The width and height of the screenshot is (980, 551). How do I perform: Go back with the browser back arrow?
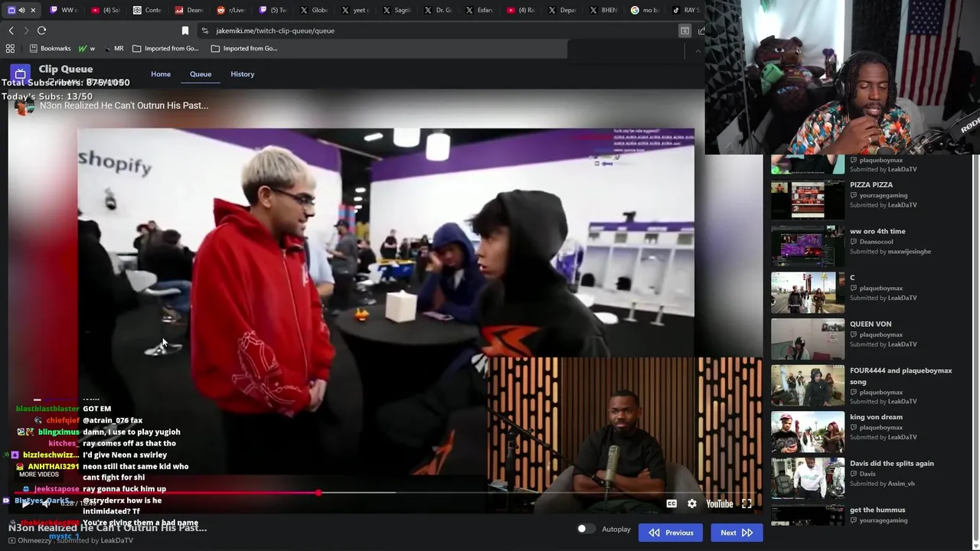pyautogui.click(x=11, y=31)
